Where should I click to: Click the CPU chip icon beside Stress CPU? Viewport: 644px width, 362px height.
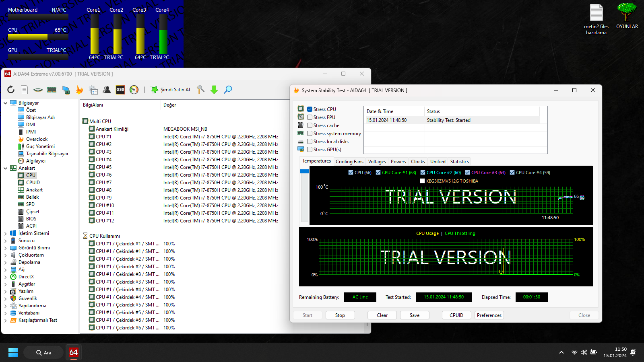point(301,109)
